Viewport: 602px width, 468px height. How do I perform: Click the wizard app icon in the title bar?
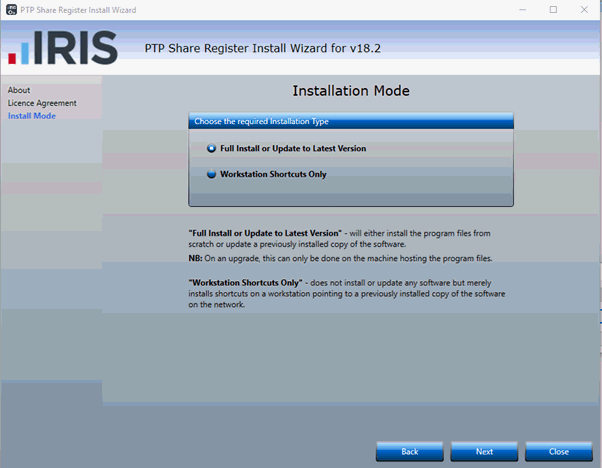point(12,10)
